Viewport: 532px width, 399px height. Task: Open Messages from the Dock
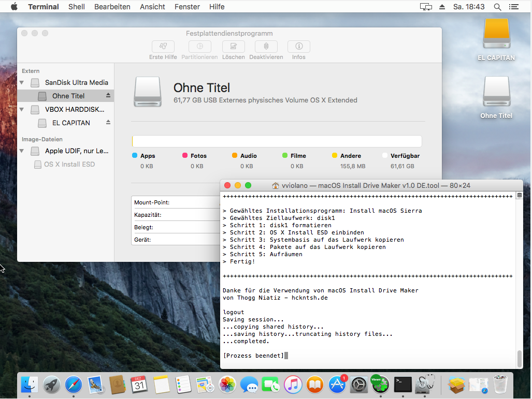[249, 385]
